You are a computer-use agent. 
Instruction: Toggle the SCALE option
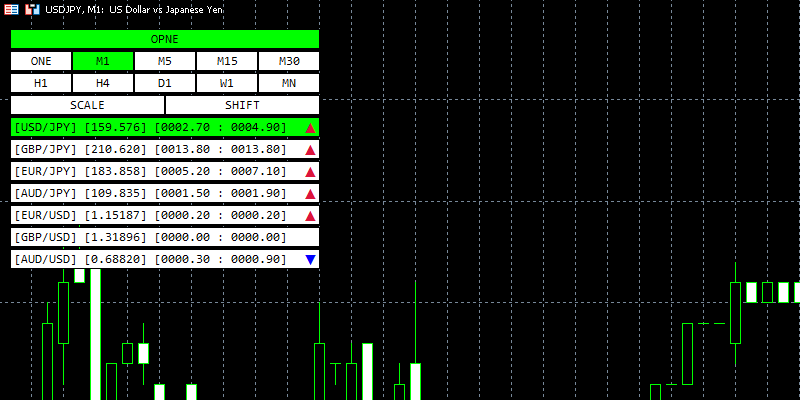tap(87, 105)
